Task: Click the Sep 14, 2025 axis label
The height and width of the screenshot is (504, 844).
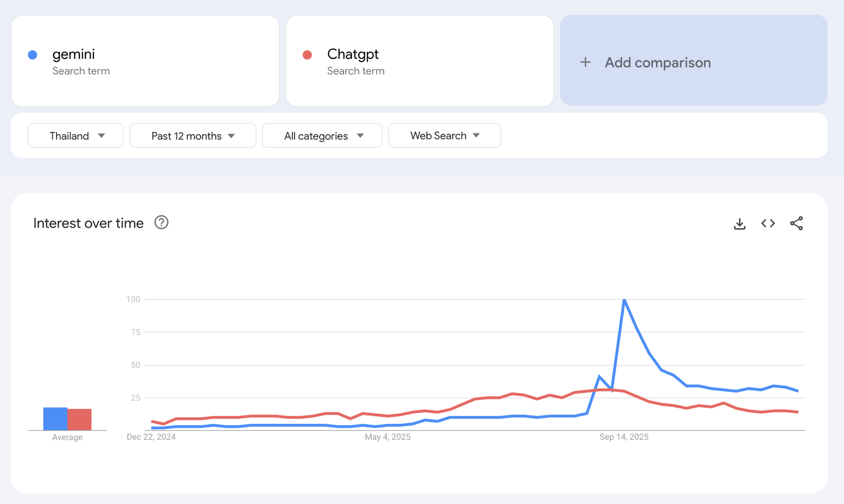Action: [x=624, y=436]
